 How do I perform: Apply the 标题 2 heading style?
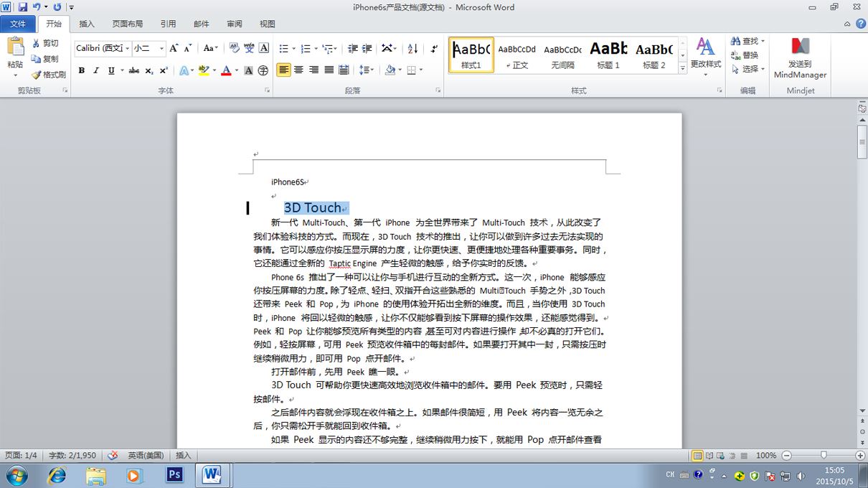pyautogui.click(x=654, y=55)
